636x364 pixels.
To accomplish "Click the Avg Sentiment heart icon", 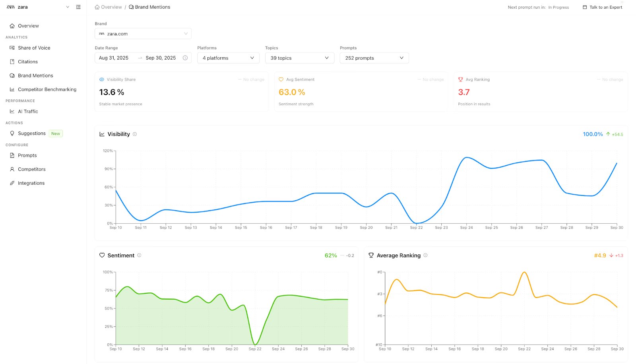I will click(281, 79).
